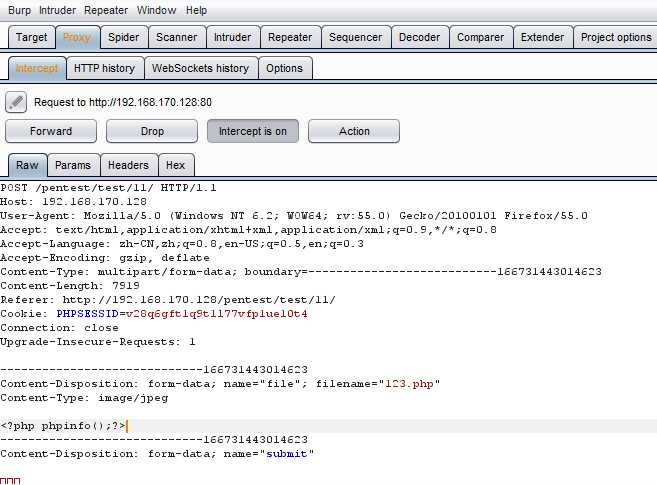Image resolution: width=657 pixels, height=485 pixels.
Task: Drop the intercepted request
Action: coord(152,131)
